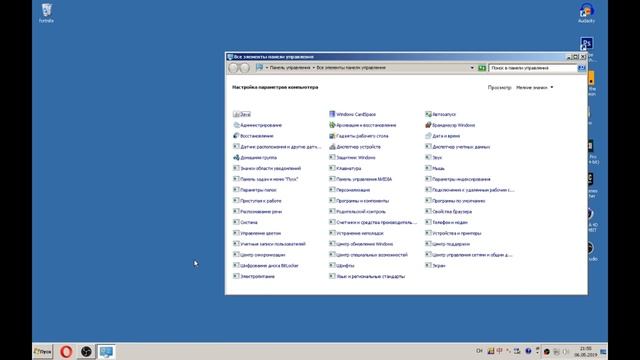Click the Control Panel search field
Screen dimensions: 640x360
pos(533,68)
